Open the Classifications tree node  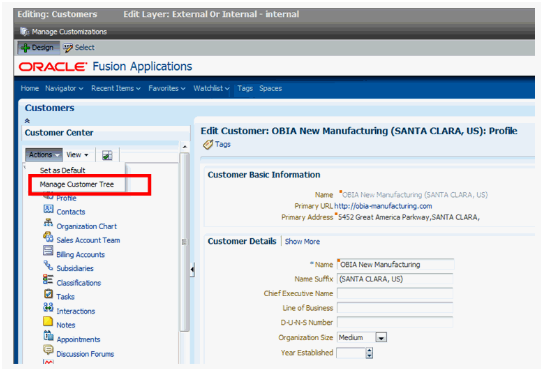click(79, 283)
